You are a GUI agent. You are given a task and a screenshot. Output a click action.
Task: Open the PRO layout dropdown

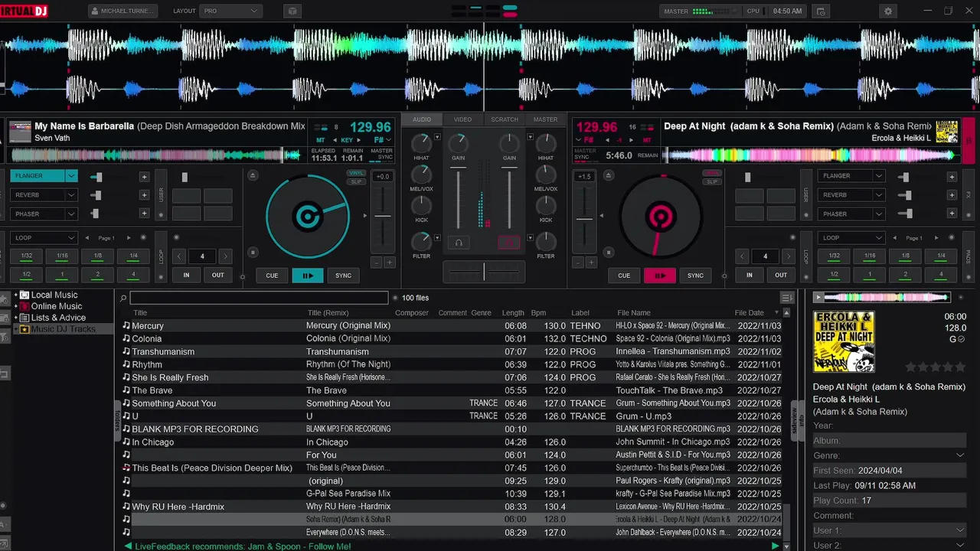[x=231, y=11]
